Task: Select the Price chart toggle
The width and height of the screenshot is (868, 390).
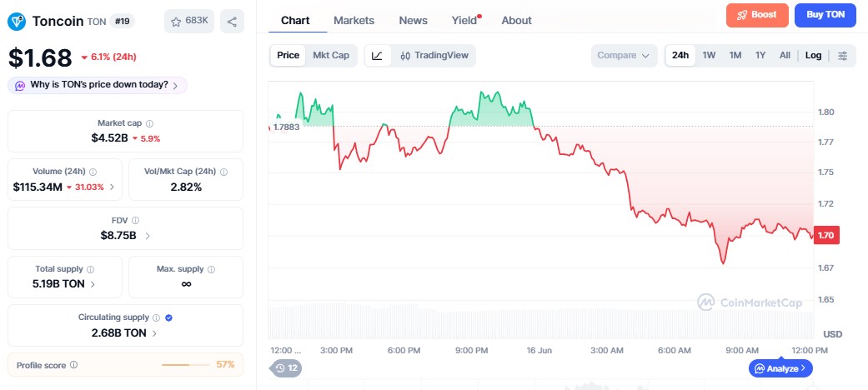Action: coord(288,55)
